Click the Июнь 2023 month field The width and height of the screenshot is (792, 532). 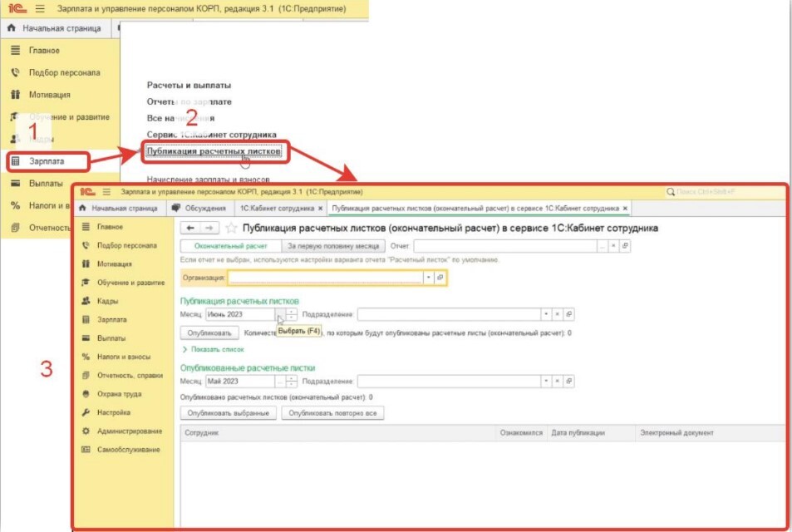click(240, 314)
